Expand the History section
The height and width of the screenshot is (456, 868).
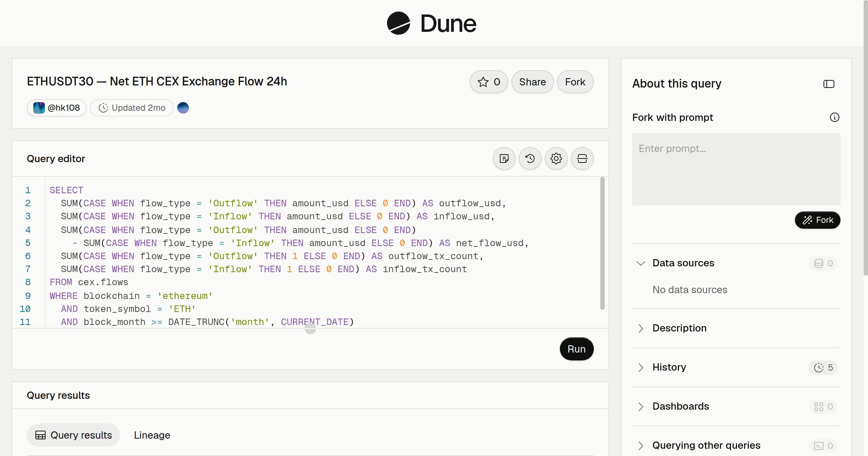tap(641, 367)
